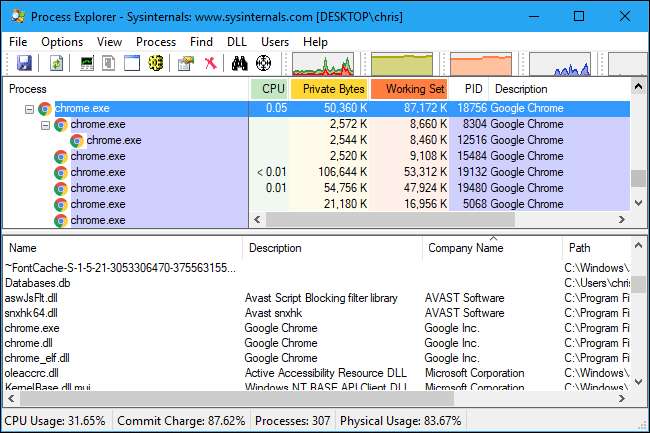Open process Properties from the toolbar
The height and width of the screenshot is (433, 650).
tap(185, 63)
